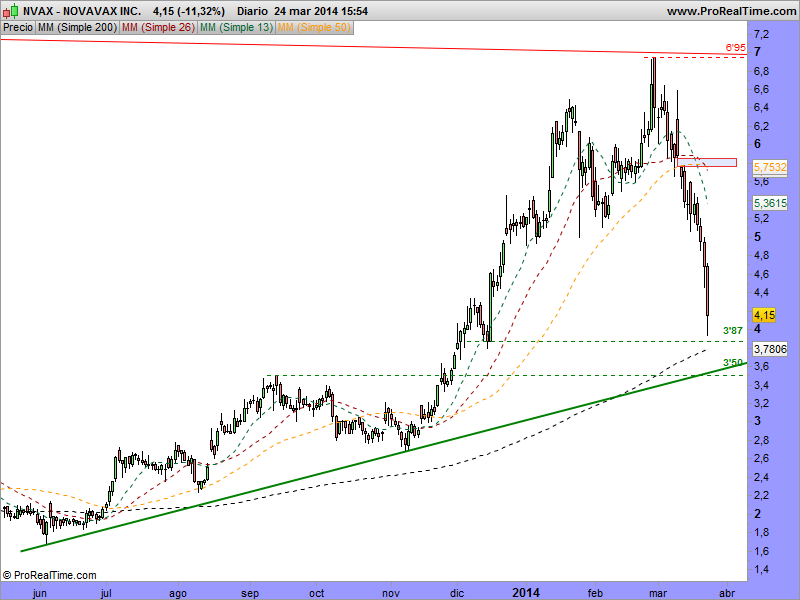The height and width of the screenshot is (600, 800).
Task: Select the "Diario" timeframe text
Action: pos(253,11)
